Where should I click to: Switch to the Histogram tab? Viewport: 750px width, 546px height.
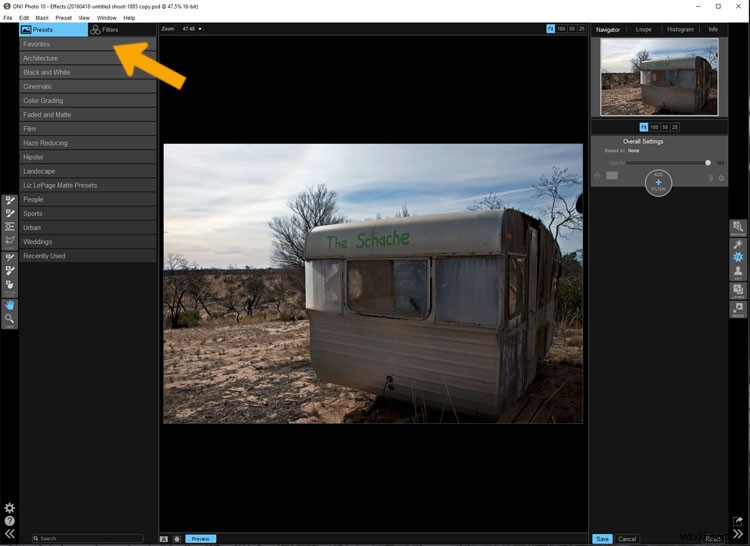(680, 30)
